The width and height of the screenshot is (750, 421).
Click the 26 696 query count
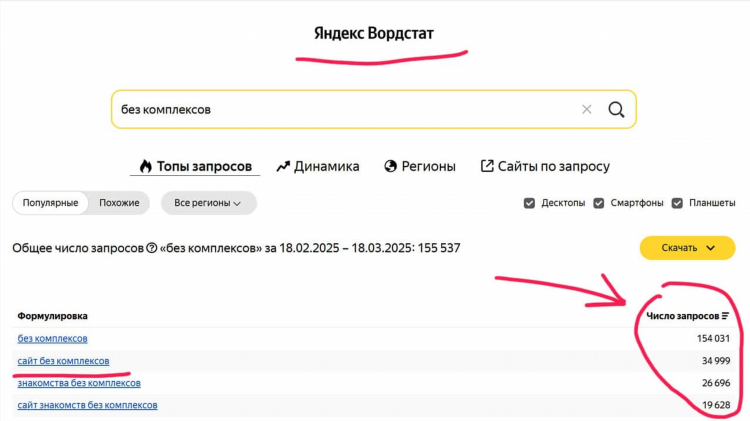[x=716, y=383]
